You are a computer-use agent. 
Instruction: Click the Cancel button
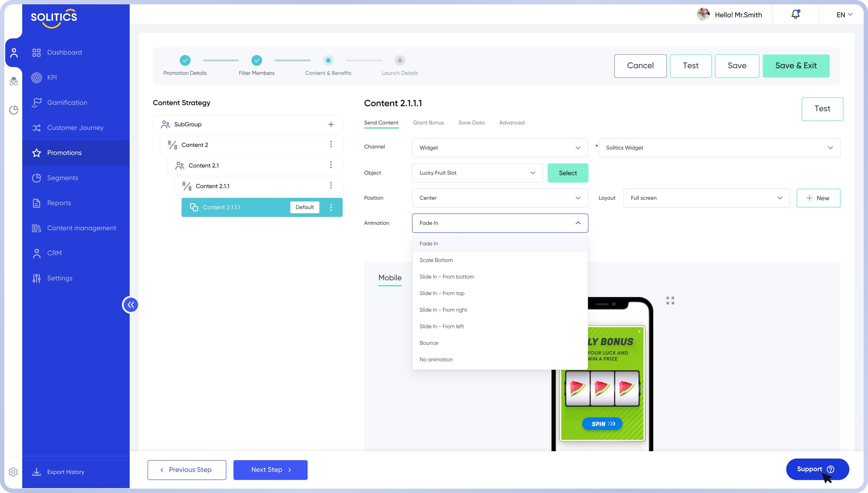coord(640,66)
